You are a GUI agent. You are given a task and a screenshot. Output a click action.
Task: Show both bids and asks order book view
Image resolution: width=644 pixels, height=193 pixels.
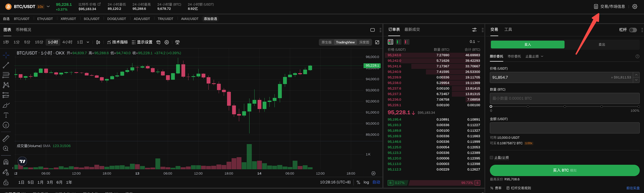390,42
